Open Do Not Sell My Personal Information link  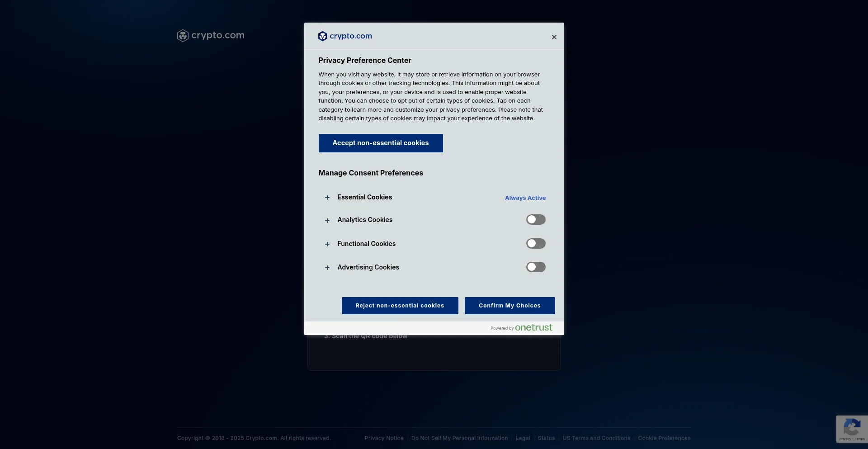459,438
